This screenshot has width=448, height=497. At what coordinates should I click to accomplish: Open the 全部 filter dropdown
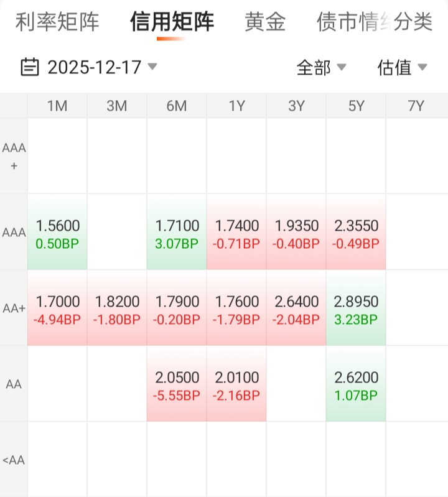pos(321,67)
